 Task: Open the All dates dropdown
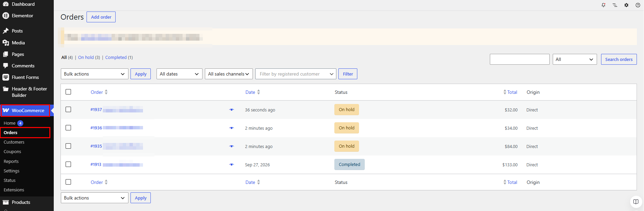(x=180, y=74)
